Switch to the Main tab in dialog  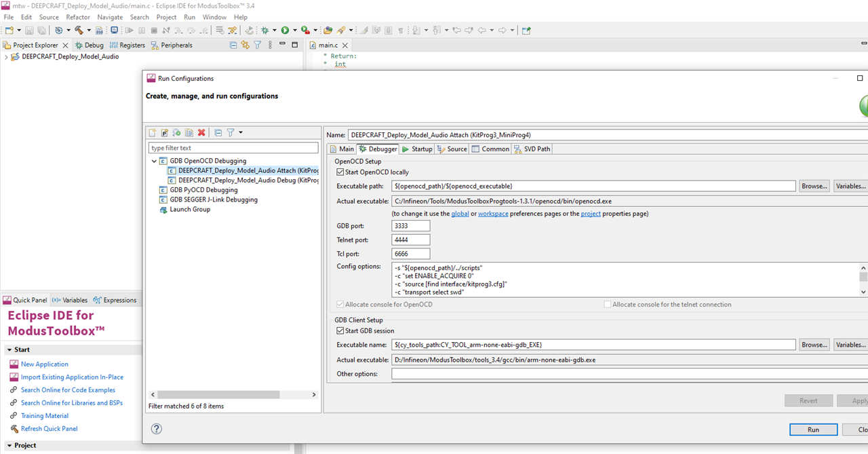point(342,149)
